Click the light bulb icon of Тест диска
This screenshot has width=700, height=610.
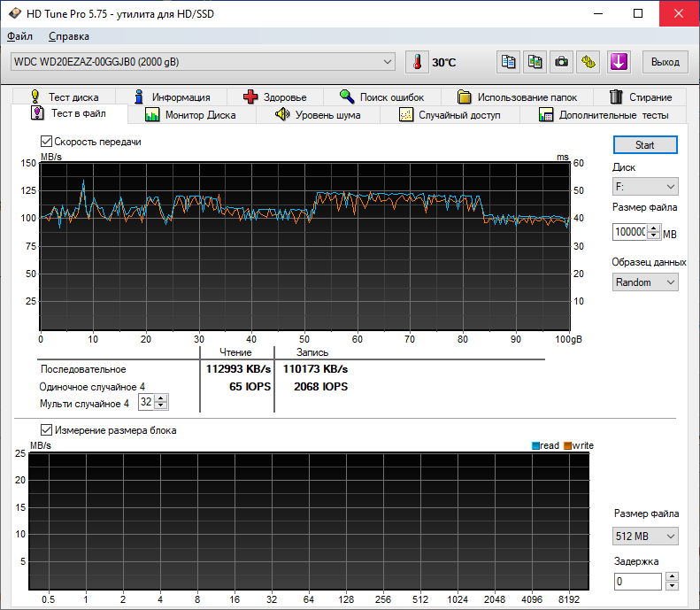coord(35,97)
